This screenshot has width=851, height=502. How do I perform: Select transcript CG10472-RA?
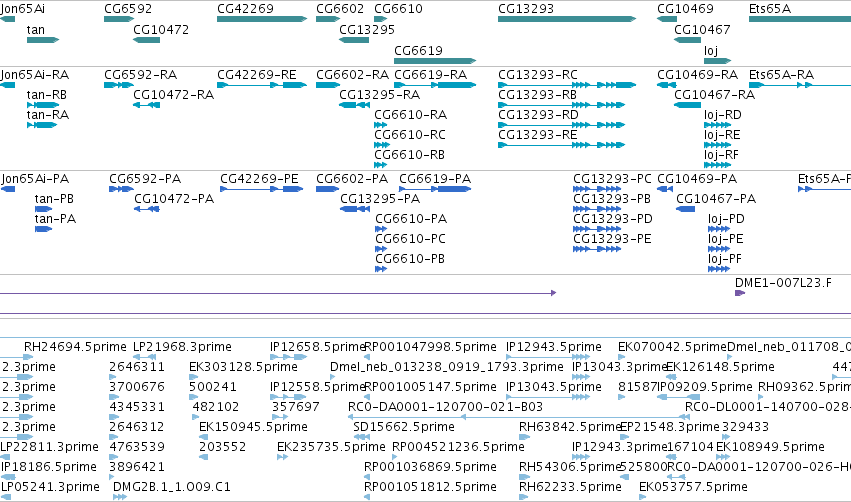pyautogui.click(x=174, y=95)
